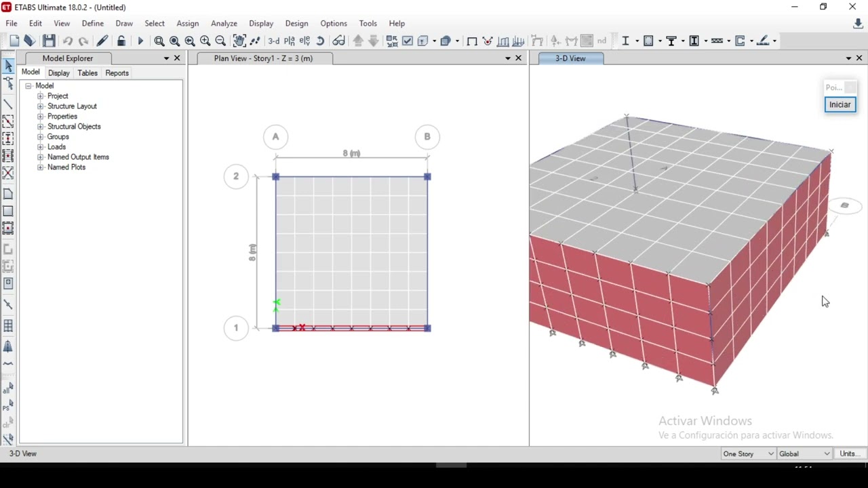Open the Model Explorer panel dropdown arrow

166,58
